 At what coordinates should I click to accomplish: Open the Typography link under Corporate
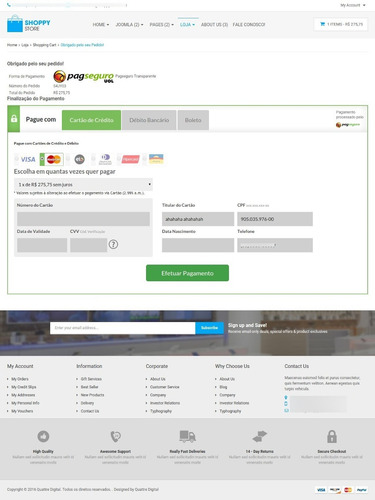click(161, 411)
